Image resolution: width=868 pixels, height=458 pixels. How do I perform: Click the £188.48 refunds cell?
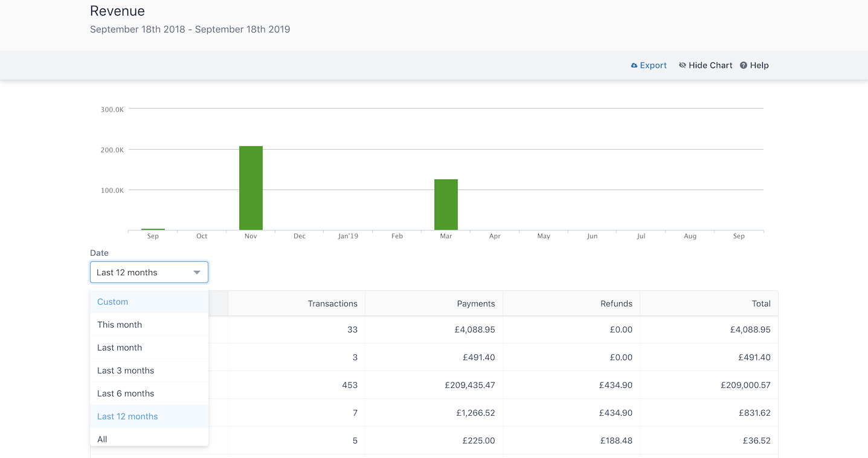(x=571, y=441)
